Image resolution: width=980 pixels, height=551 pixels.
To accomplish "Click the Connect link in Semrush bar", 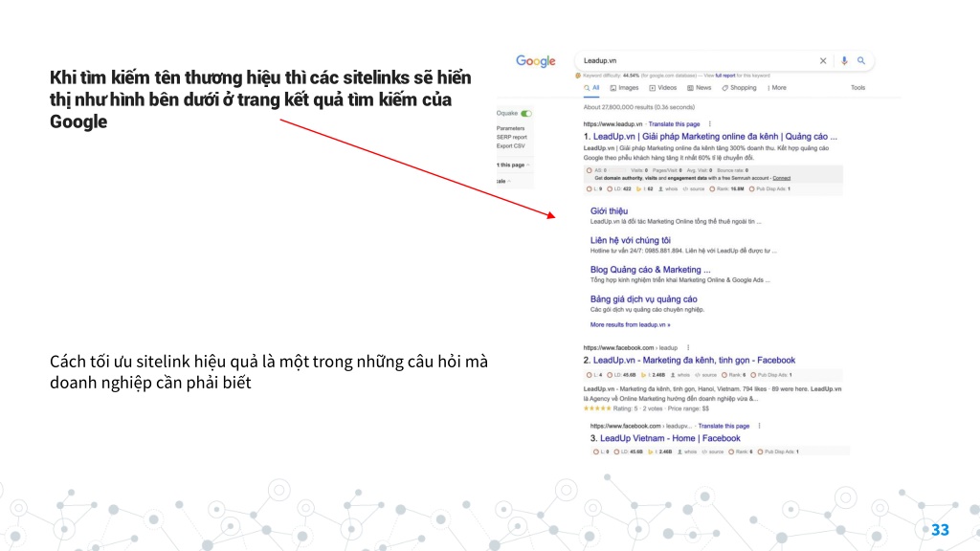I will click(781, 178).
